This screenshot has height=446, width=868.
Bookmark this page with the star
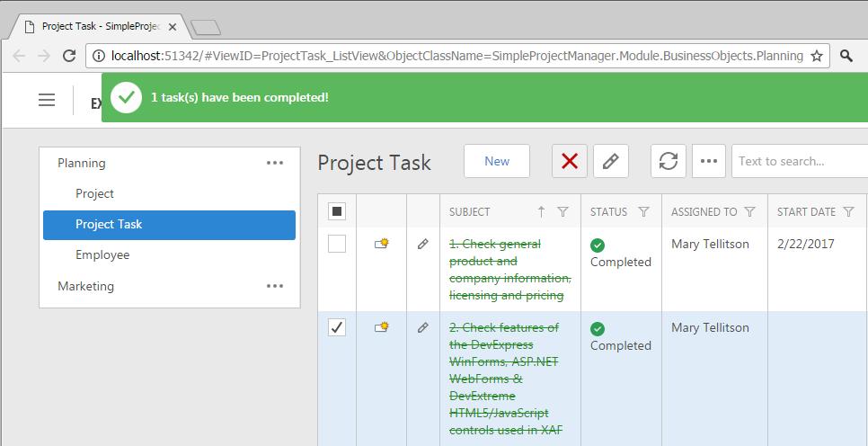pyautogui.click(x=817, y=56)
